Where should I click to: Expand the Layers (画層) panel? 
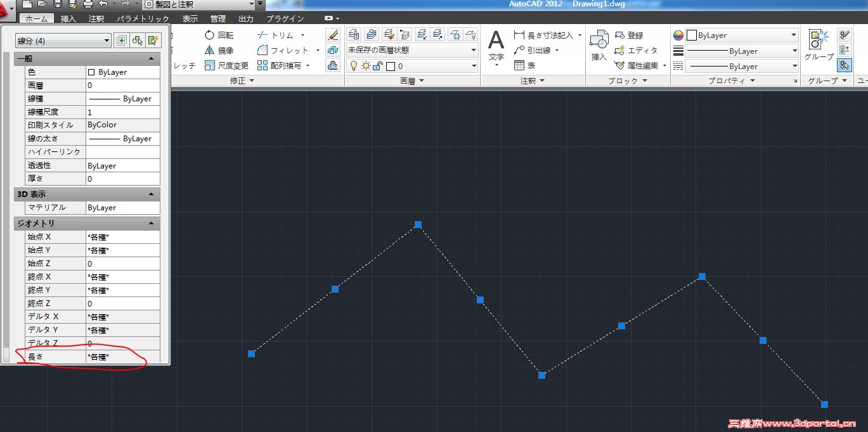coord(412,80)
